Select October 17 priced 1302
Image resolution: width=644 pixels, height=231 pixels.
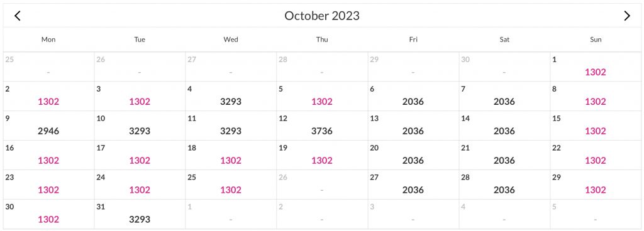(x=140, y=155)
